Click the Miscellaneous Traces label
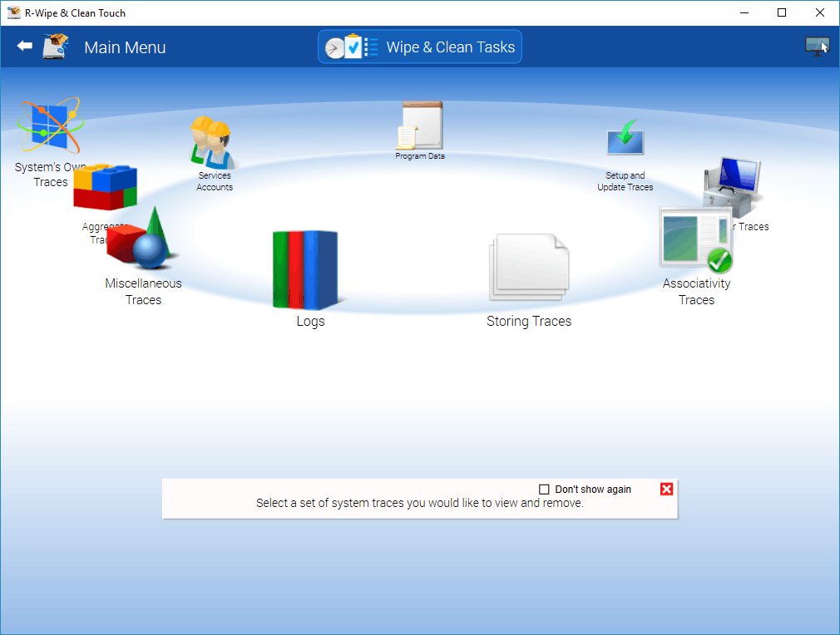The width and height of the screenshot is (840, 635). coord(143,291)
